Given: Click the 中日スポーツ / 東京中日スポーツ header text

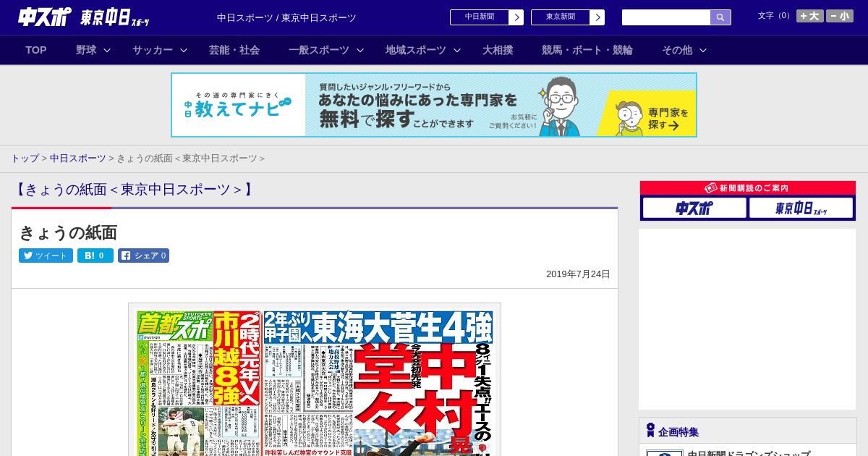Looking at the screenshot, I should click(286, 17).
